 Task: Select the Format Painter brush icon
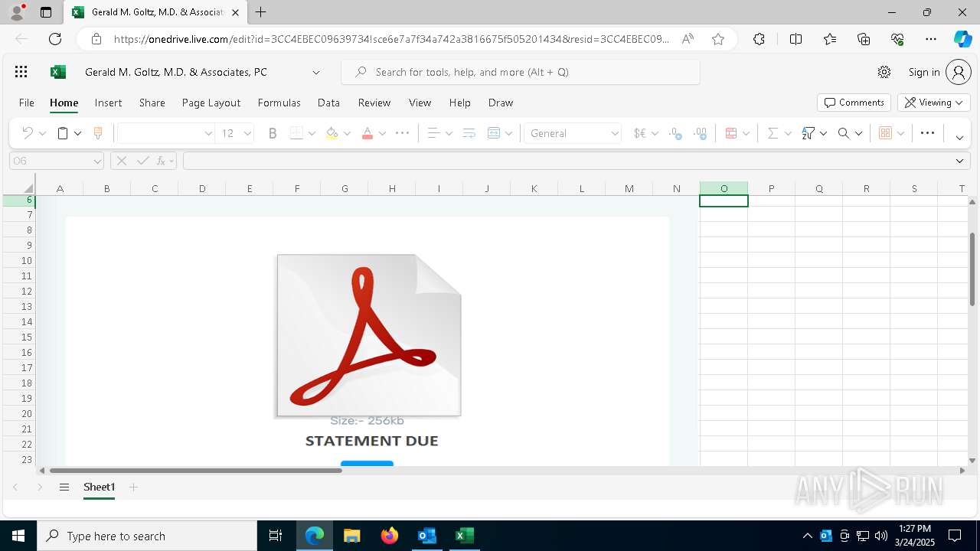98,133
